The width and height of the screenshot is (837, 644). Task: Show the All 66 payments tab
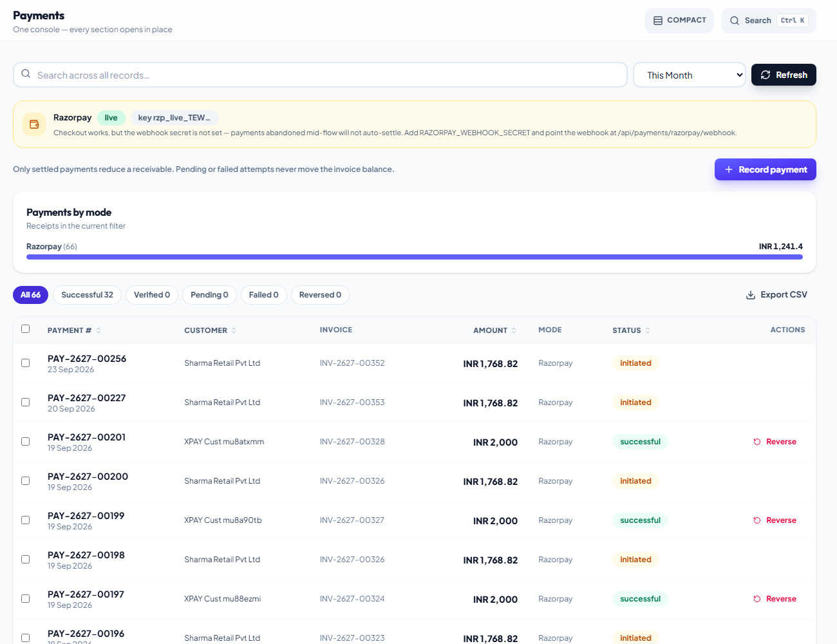(31, 295)
